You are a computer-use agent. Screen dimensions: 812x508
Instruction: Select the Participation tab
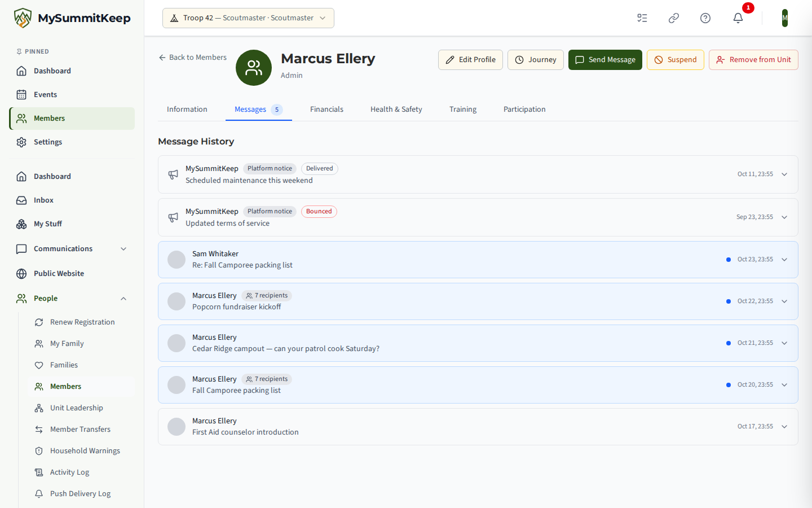(524, 110)
